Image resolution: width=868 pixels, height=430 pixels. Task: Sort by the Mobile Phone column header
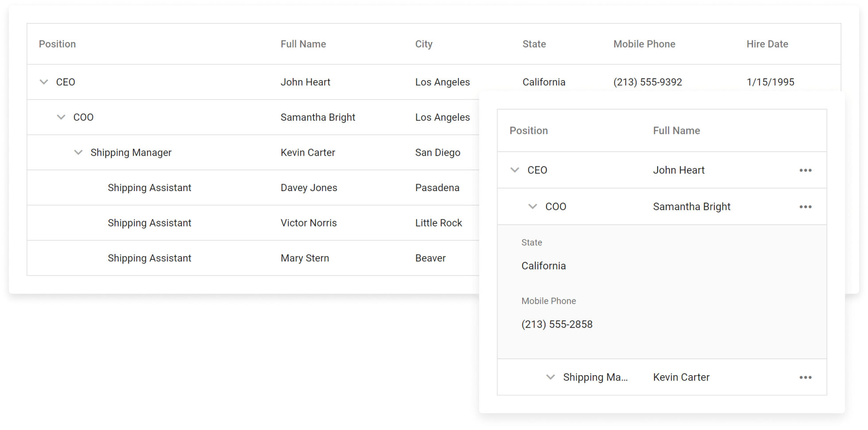(644, 44)
